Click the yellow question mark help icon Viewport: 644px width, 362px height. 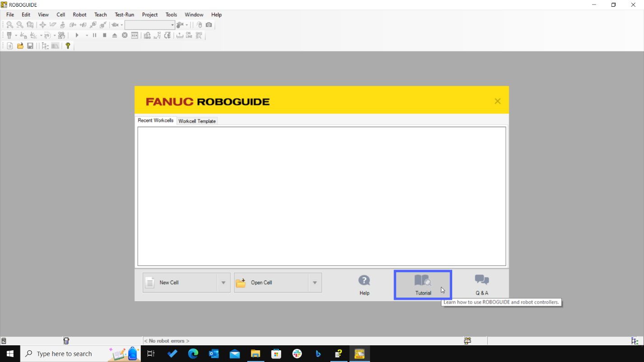click(68, 46)
